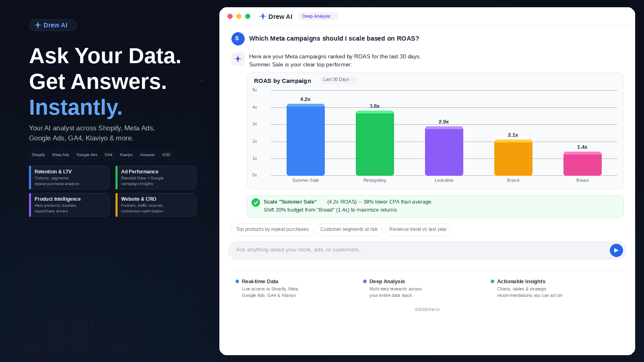Screen dimensions: 644x362
Task: Click the Drew AI sparkle logo in the window header
Action: coord(263,16)
